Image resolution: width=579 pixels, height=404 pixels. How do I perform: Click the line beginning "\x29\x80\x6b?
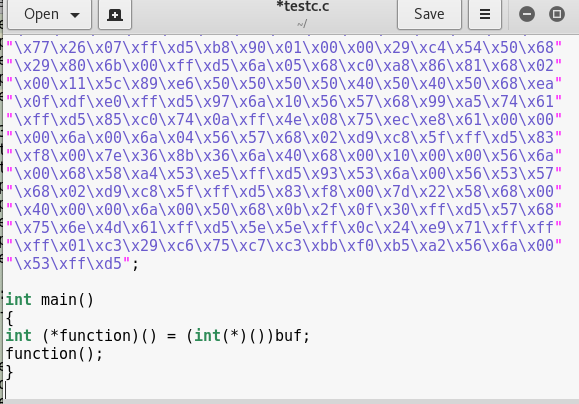tap(284, 66)
